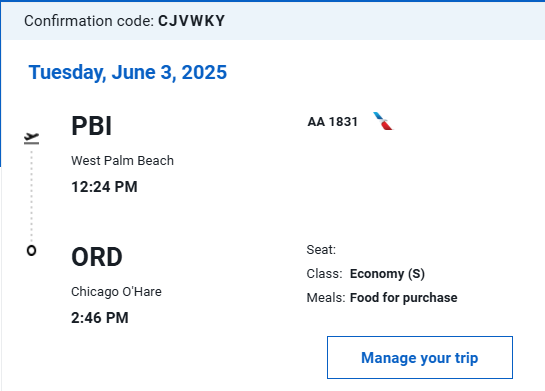Click the 2:46 PM arrival time
Image resolution: width=545 pixels, height=391 pixels.
pyautogui.click(x=100, y=318)
